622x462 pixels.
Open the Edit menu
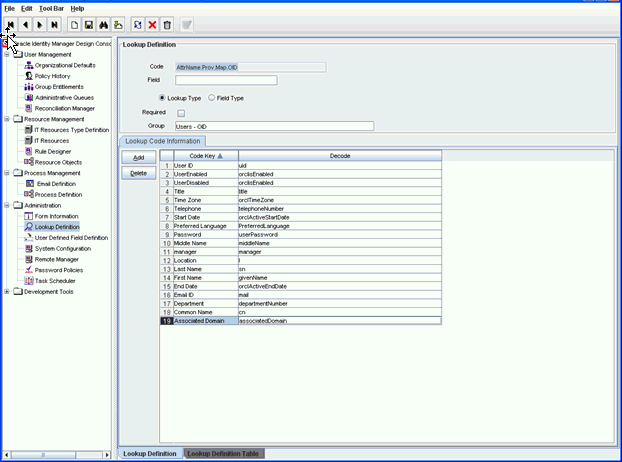[x=27, y=8]
